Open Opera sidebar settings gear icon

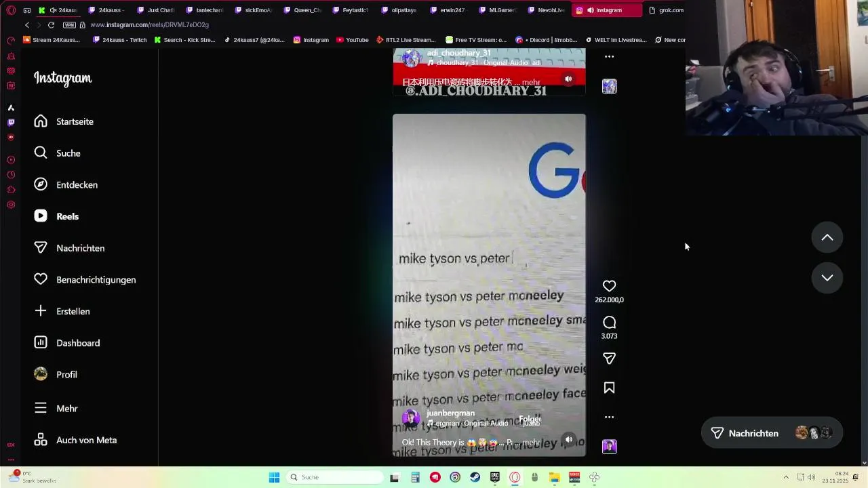pos(11,205)
